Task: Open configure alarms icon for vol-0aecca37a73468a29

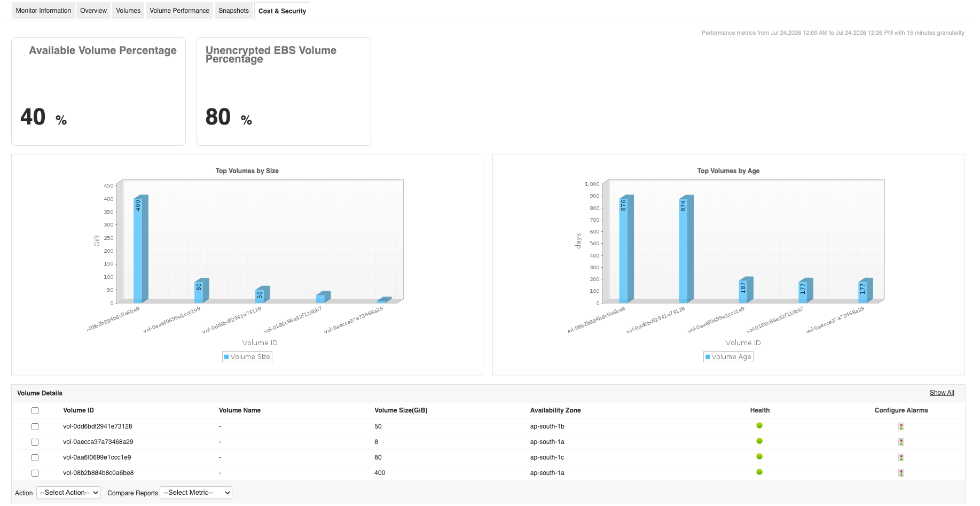Action: pos(901,442)
